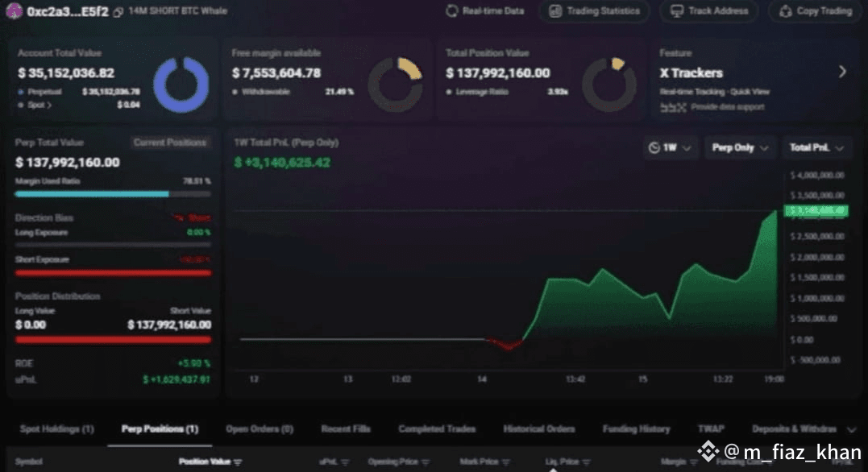Viewport: 868px width, 472px height.
Task: Click the uPnL value $ +1,629,437.91
Action: coord(177,379)
